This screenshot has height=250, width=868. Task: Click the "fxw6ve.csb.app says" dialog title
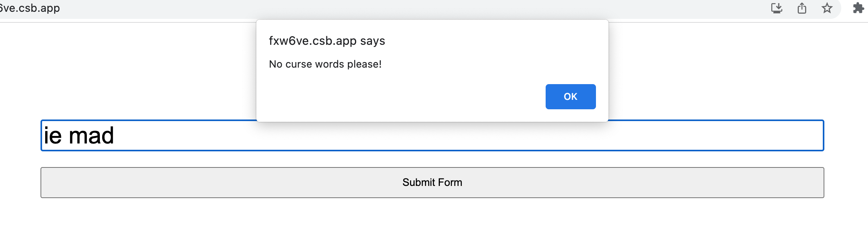pos(327,41)
